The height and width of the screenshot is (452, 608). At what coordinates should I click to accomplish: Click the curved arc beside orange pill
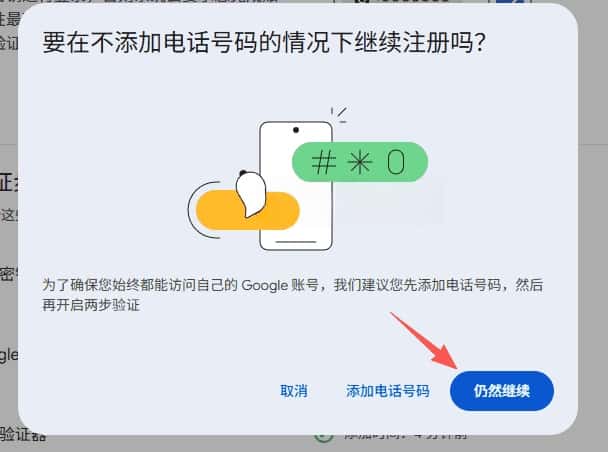pos(203,210)
